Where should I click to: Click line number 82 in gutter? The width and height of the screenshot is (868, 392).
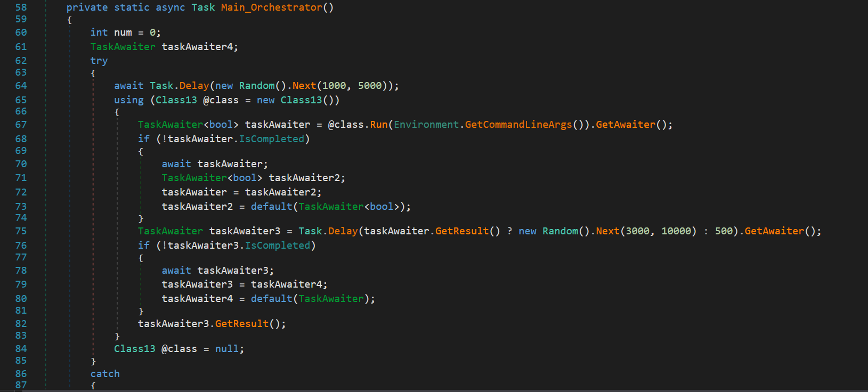pos(21,324)
